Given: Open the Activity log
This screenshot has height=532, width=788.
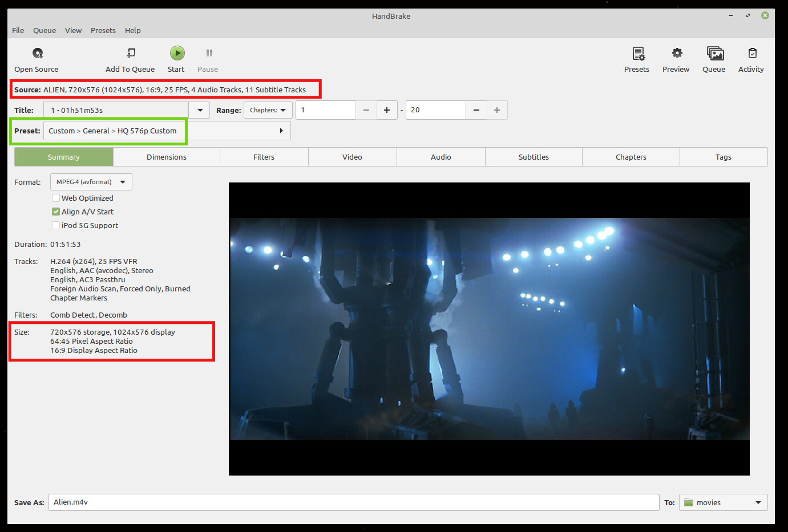Looking at the screenshot, I should tap(751, 59).
